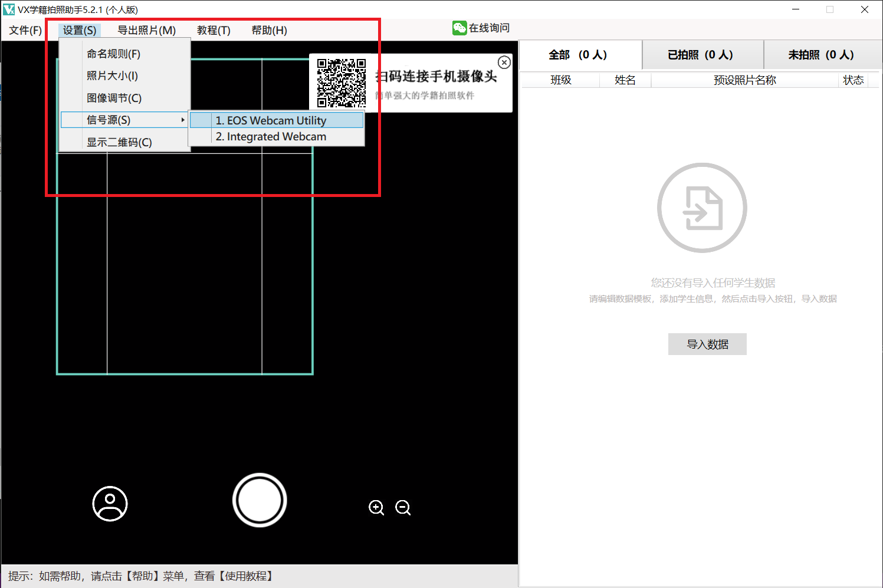Choose 显示二维码(C) menu entry

click(x=124, y=142)
